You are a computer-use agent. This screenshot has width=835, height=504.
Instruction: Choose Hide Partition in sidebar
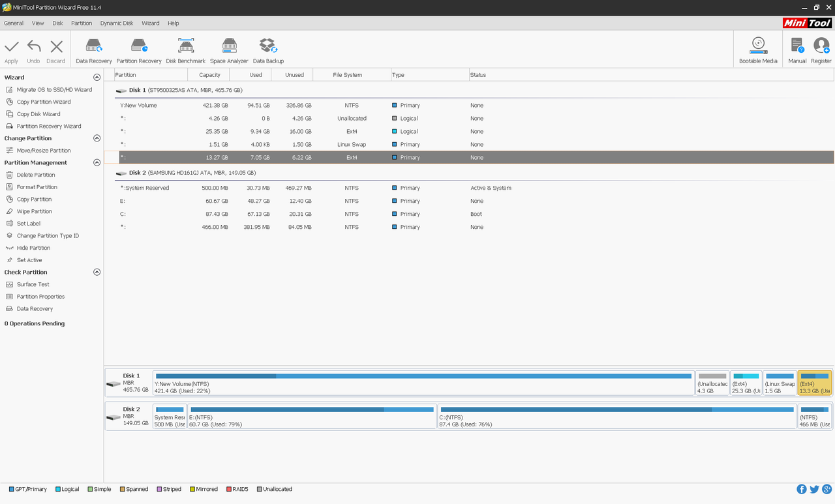[28, 248]
